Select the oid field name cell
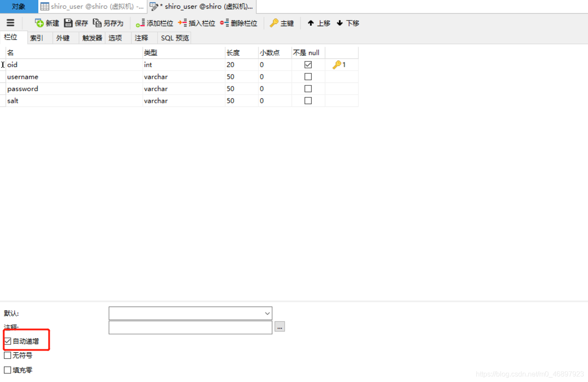Screen dimensions: 588x382 74,65
